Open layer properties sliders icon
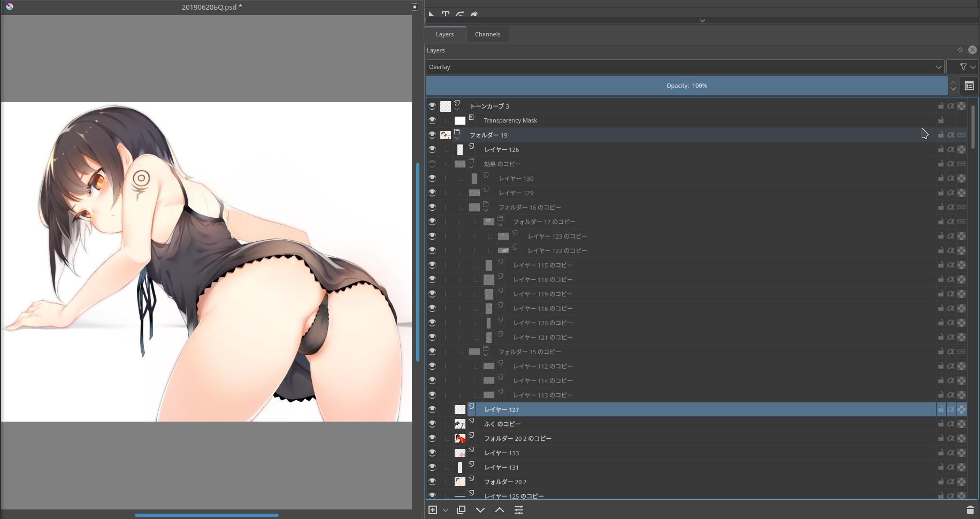The height and width of the screenshot is (519, 980). [518, 510]
